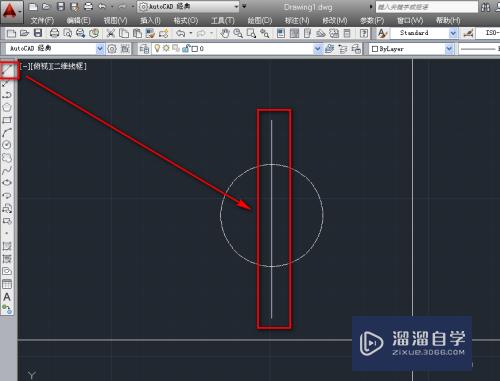Open Layer Properties Manager icon
The image size is (500, 381).
click(x=144, y=49)
